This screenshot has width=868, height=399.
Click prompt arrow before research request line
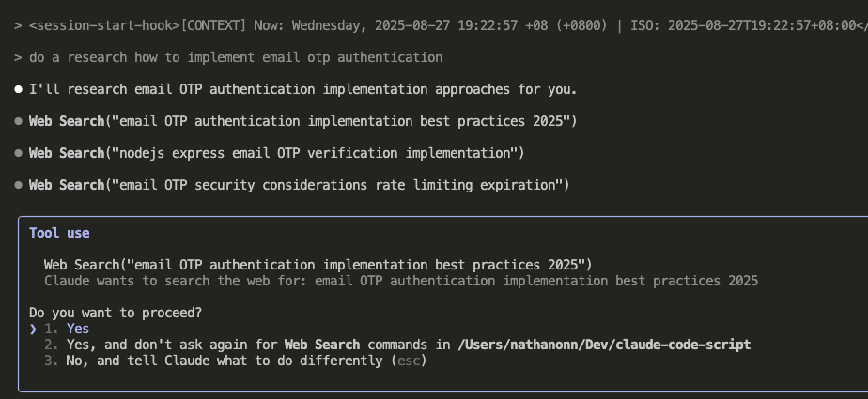click(18, 57)
